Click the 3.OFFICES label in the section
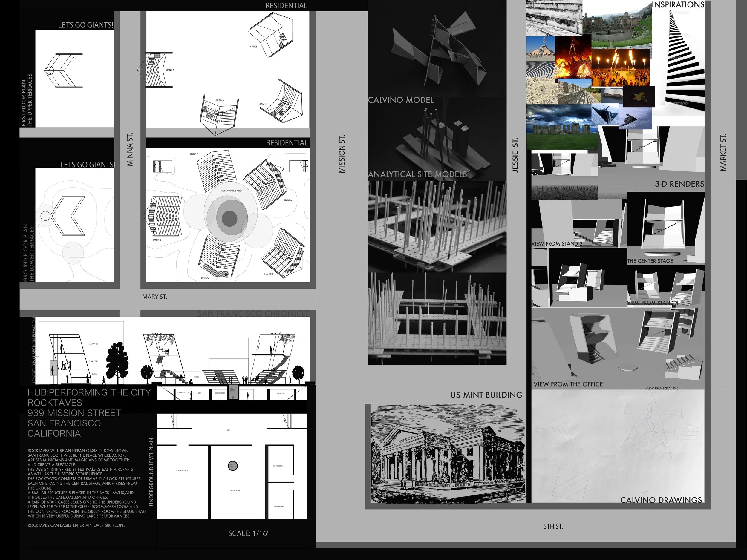 click(94, 344)
